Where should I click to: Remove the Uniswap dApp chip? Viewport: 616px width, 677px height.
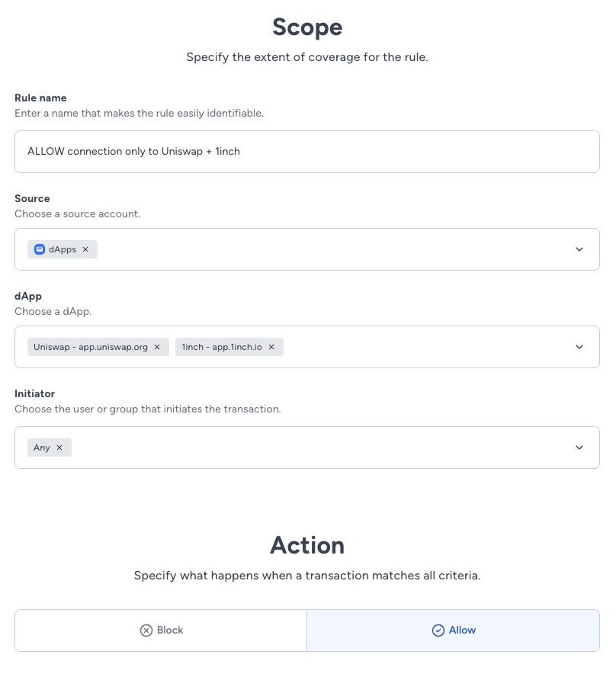157,347
